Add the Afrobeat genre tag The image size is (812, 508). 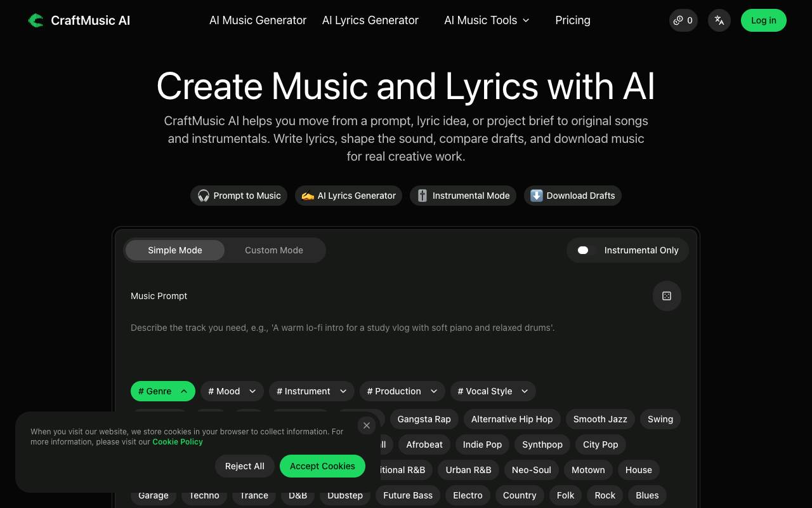click(x=424, y=444)
